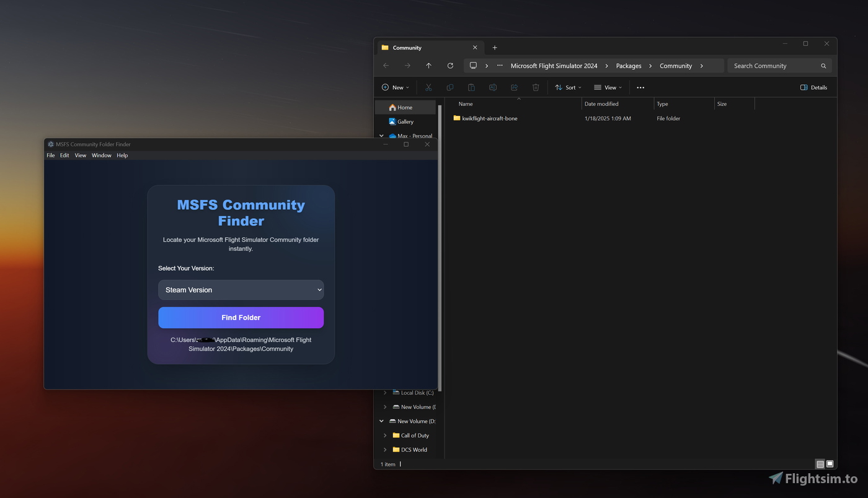
Task: Click the Copy icon in the Explorer toolbar
Action: [x=449, y=87]
